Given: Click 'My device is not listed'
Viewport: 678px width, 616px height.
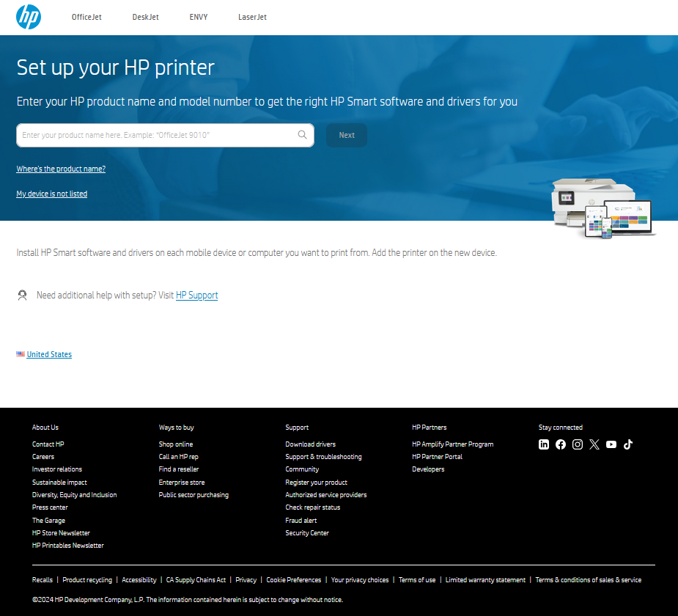Looking at the screenshot, I should [51, 194].
